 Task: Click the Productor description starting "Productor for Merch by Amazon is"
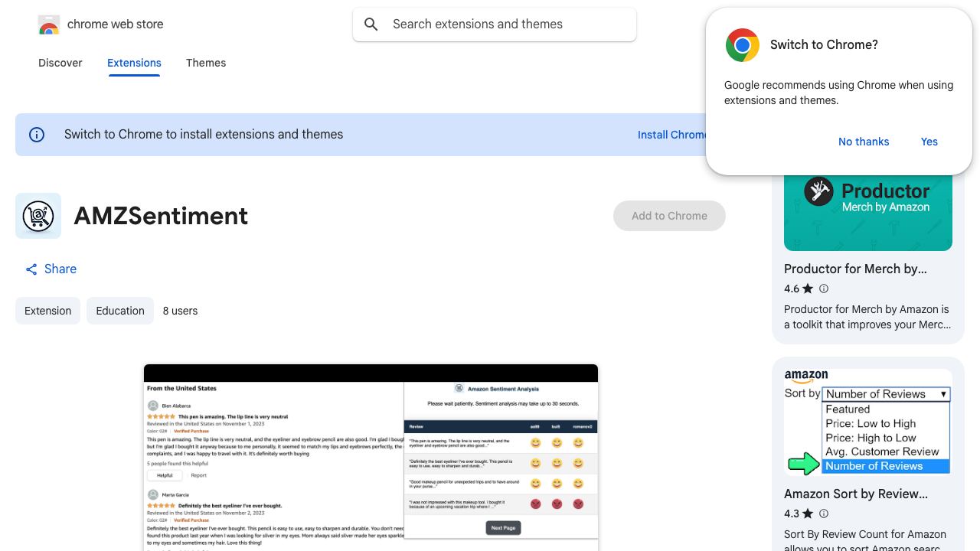pos(867,317)
